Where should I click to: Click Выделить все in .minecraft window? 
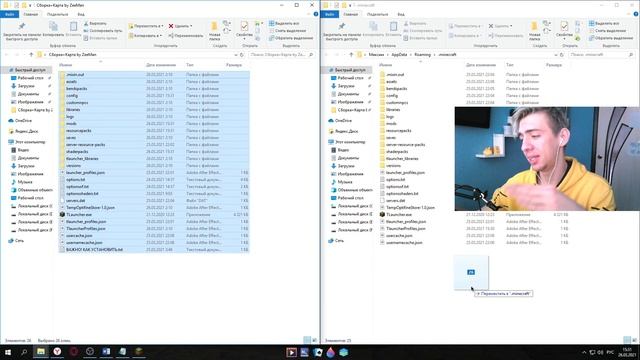(x=604, y=24)
